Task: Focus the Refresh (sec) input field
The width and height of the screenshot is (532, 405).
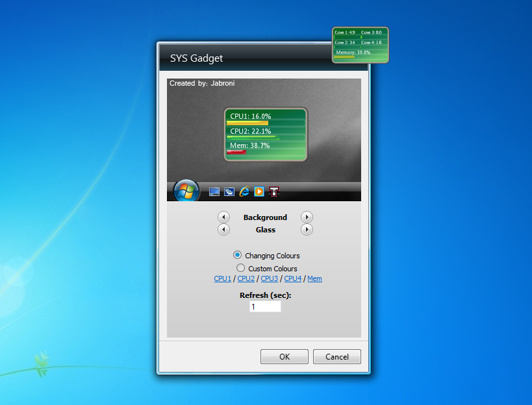Action: click(265, 306)
